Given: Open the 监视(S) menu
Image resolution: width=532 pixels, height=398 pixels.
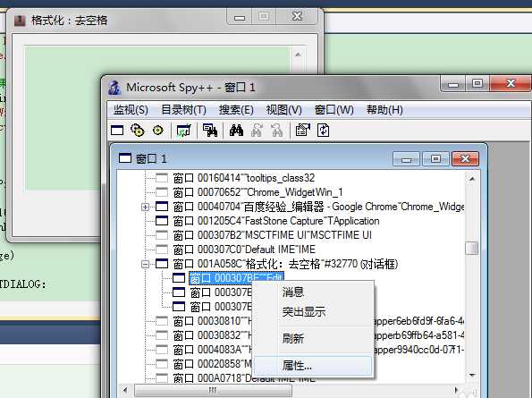Looking at the screenshot, I should pyautogui.click(x=131, y=110).
